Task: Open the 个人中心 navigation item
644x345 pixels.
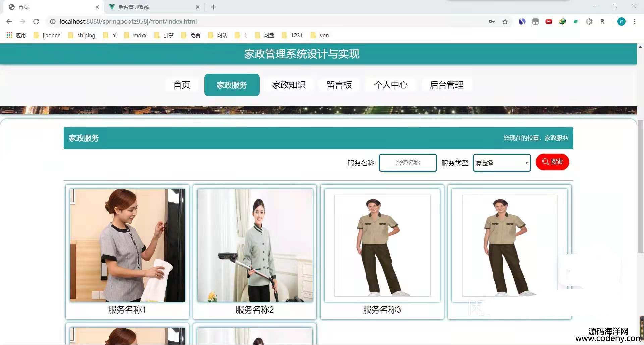Action: point(391,85)
